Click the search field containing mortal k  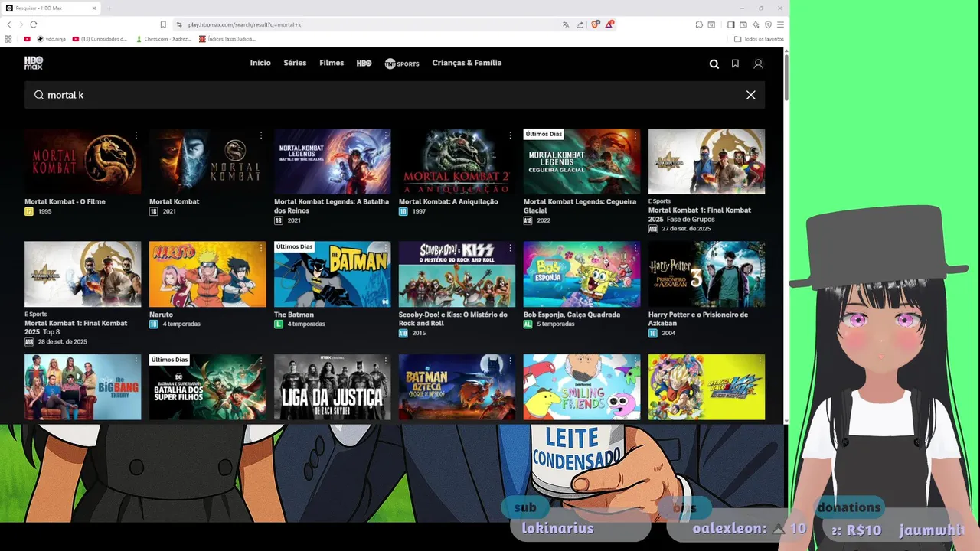tap(394, 95)
